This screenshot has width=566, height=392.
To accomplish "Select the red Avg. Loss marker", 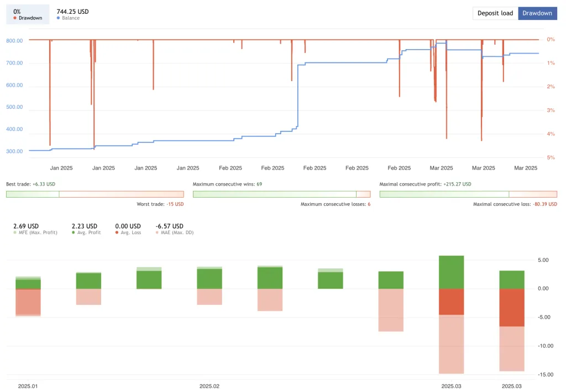I will pyautogui.click(x=117, y=232).
